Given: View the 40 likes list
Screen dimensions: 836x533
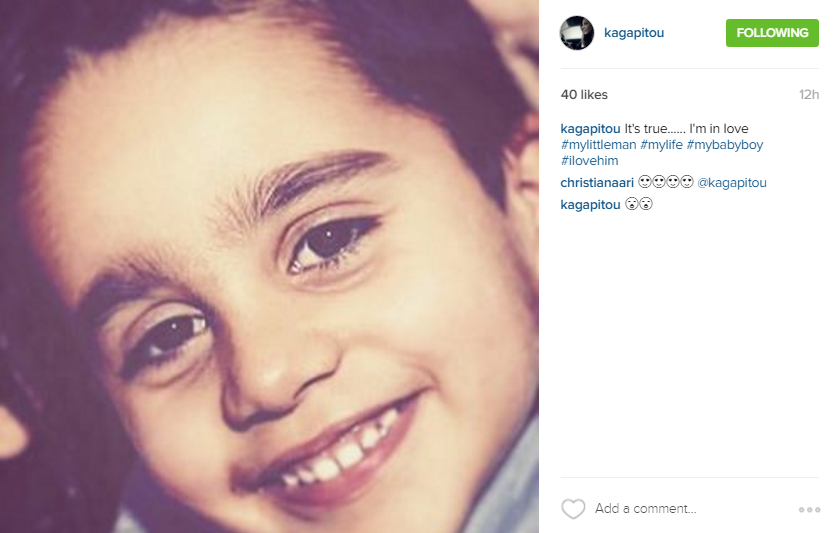Looking at the screenshot, I should 584,94.
